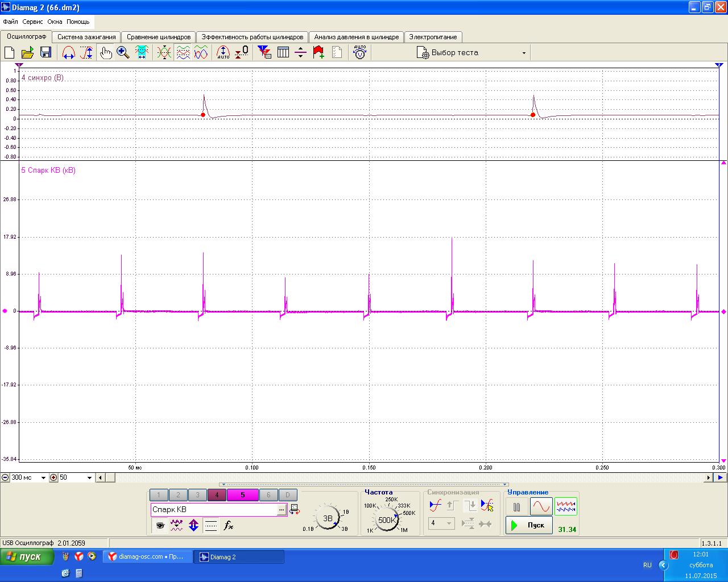Click the voltage range 3В knob
Viewport: 728px width, 582px height.
click(328, 518)
